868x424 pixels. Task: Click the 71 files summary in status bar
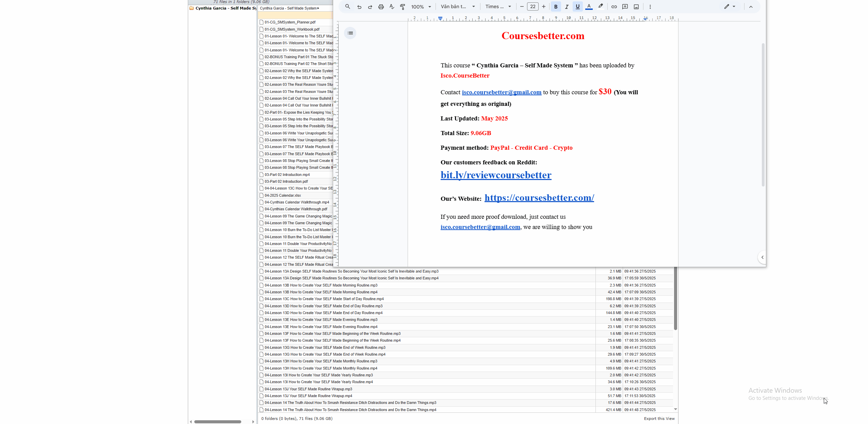[x=297, y=419]
